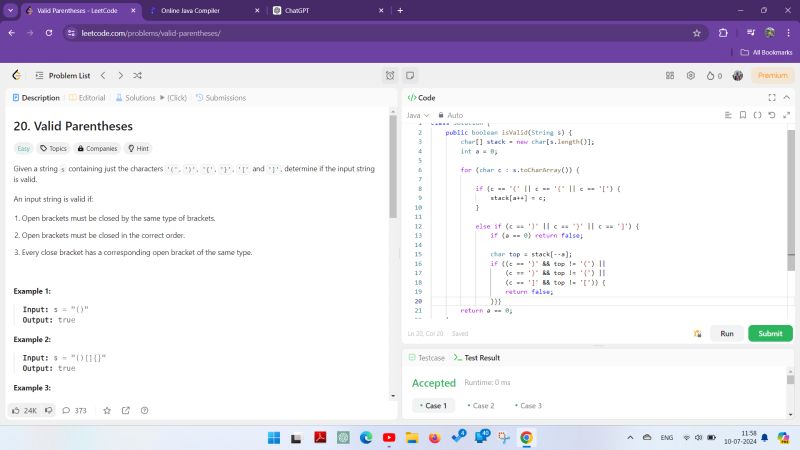Bookmark the code snippet
Image resolution: width=800 pixels, height=450 pixels.
point(743,115)
